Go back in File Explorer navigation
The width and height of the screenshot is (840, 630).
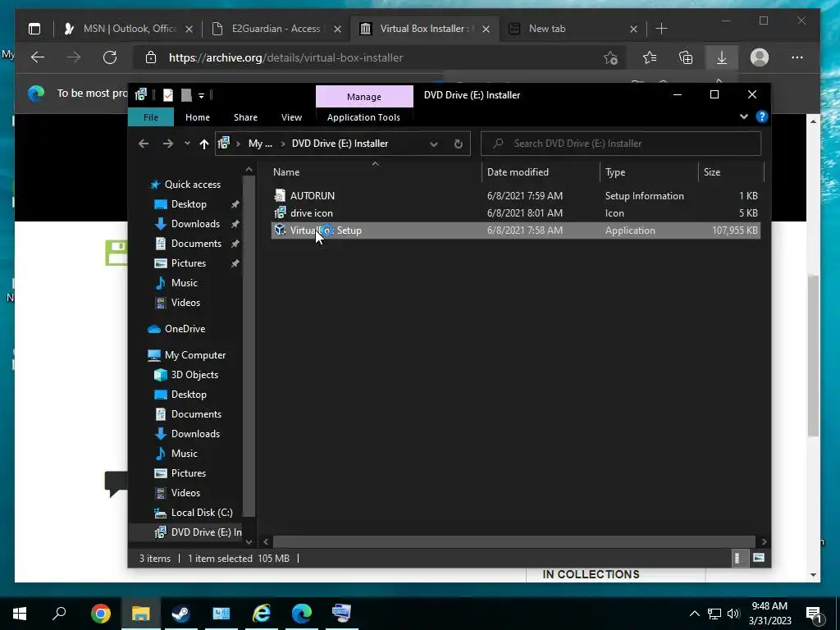(x=144, y=144)
